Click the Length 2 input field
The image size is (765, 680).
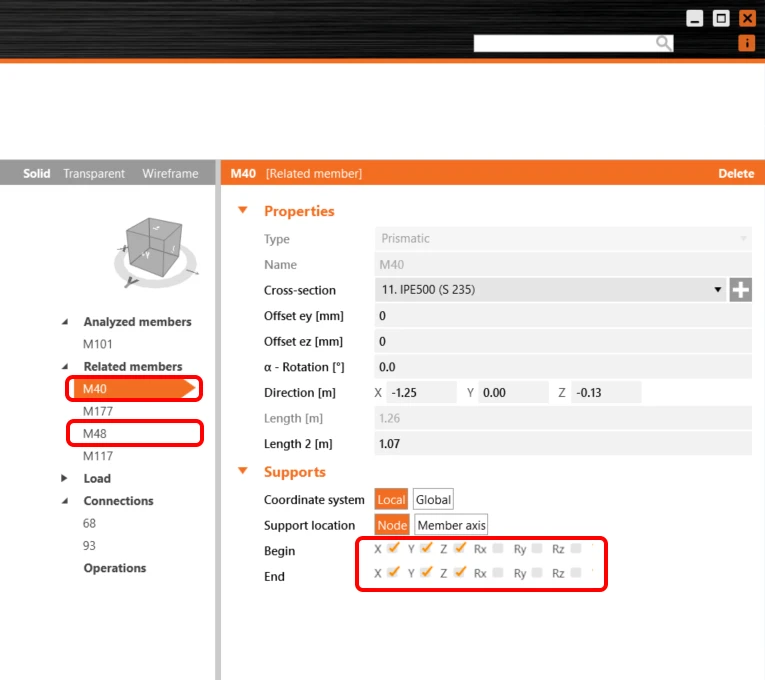(x=563, y=444)
